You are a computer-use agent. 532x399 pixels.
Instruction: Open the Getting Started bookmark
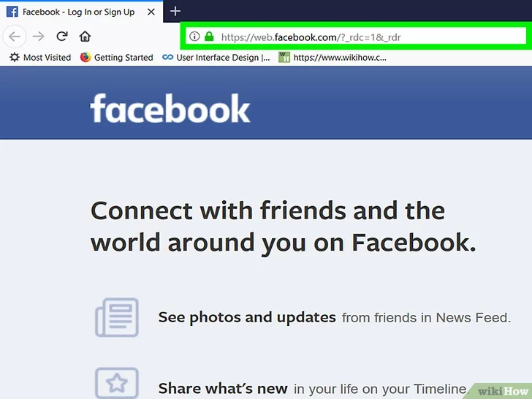coord(116,57)
